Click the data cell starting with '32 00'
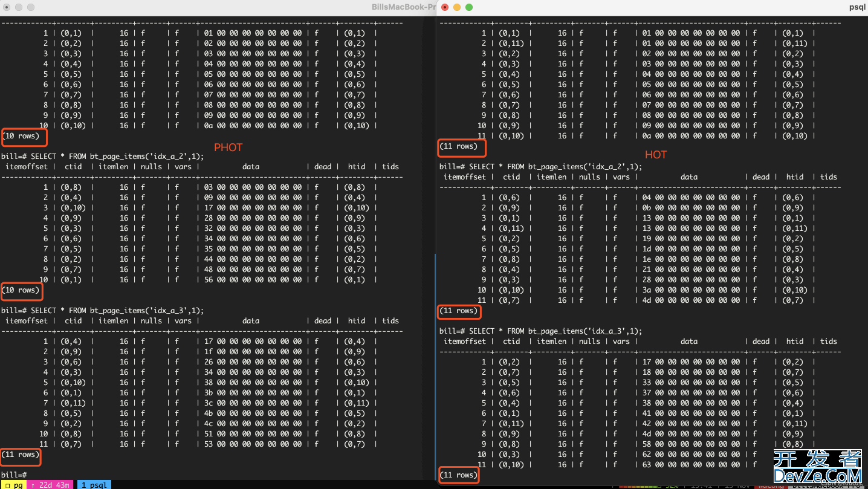The width and height of the screenshot is (868, 489). [253, 228]
